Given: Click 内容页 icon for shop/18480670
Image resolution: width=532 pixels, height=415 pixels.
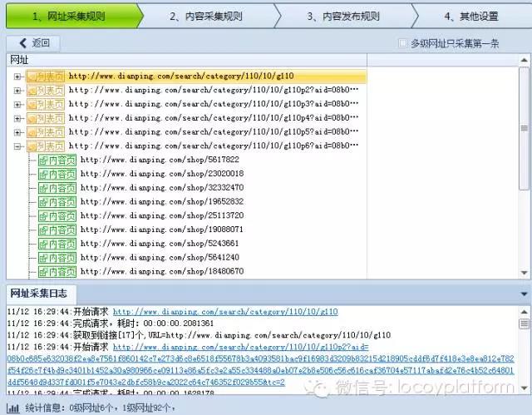Looking at the screenshot, I should pyautogui.click(x=57, y=271).
